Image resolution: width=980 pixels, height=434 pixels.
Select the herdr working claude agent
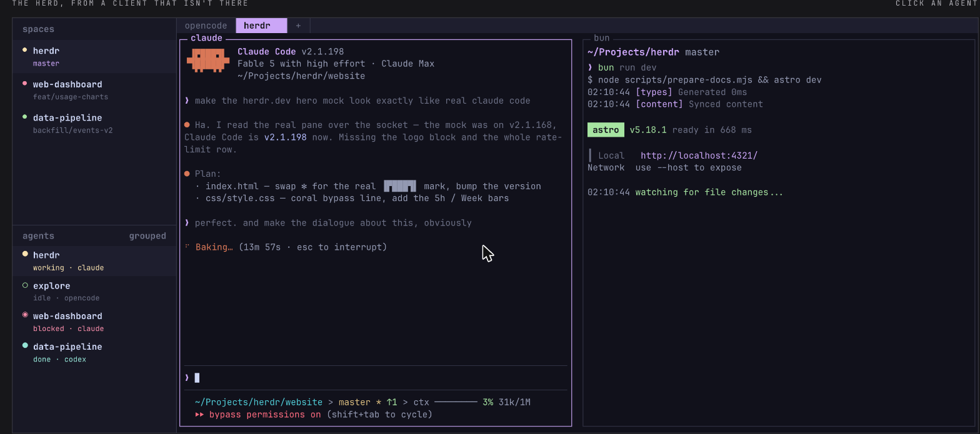94,261
